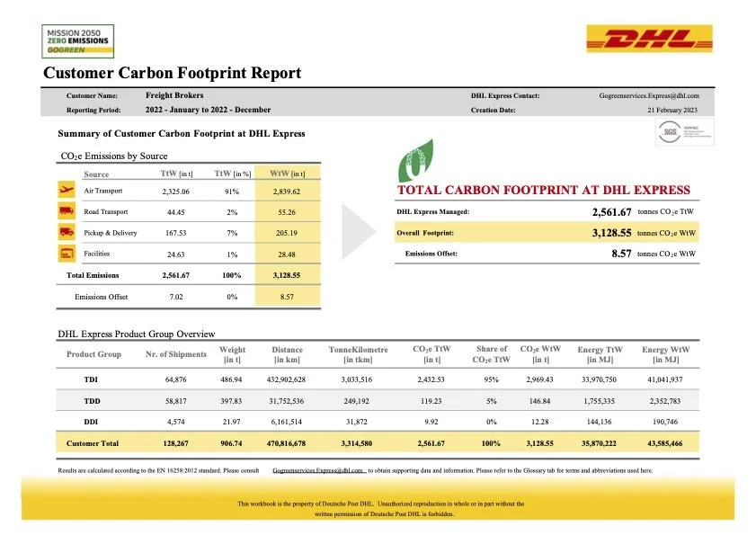The height and width of the screenshot is (535, 756).
Task: Click Air Transport TtW value 2,325.06
Action: click(175, 192)
